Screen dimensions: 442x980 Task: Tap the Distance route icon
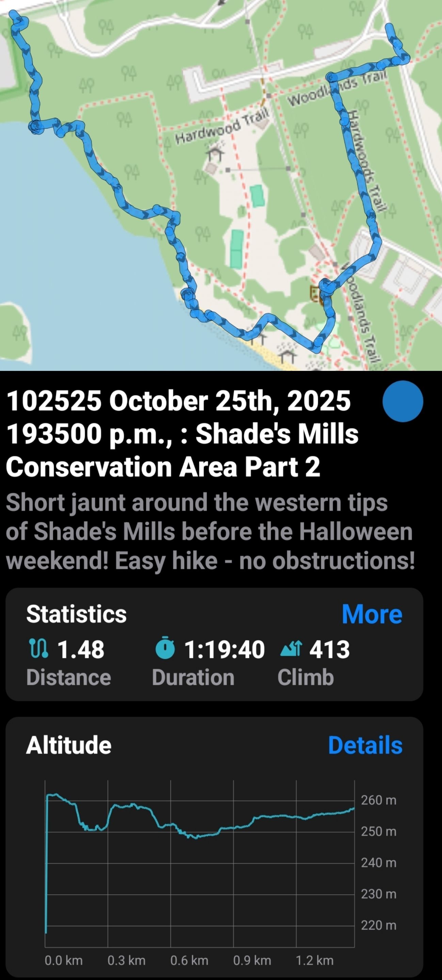tap(38, 649)
